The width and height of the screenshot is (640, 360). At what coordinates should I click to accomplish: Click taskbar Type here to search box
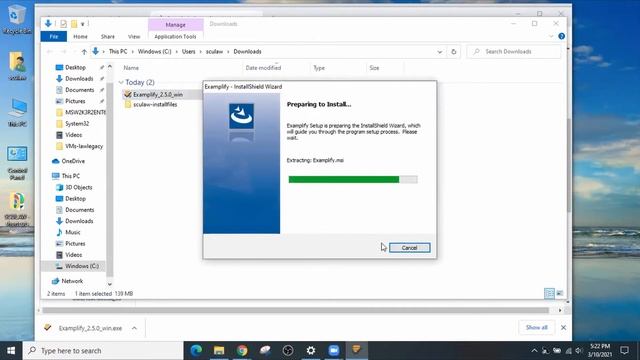coord(103,351)
